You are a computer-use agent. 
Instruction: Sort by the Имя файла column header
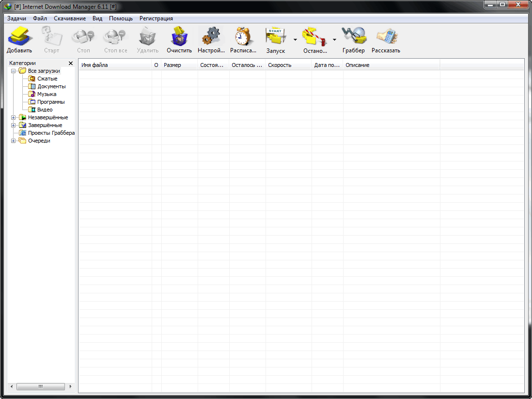115,65
